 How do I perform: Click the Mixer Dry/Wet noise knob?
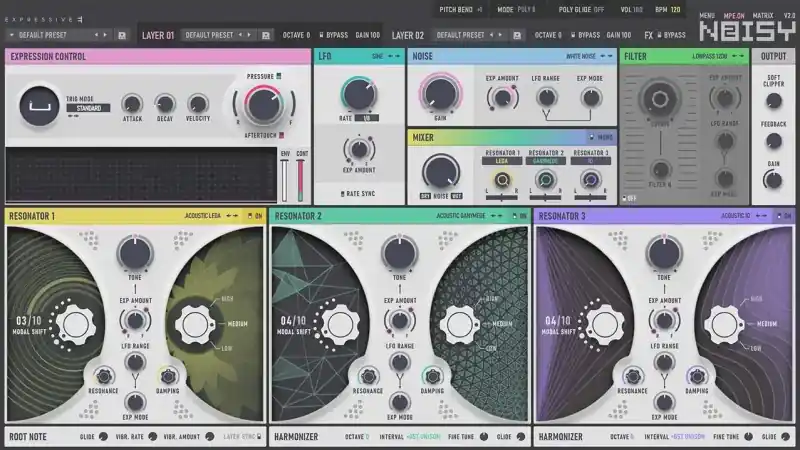(441, 172)
